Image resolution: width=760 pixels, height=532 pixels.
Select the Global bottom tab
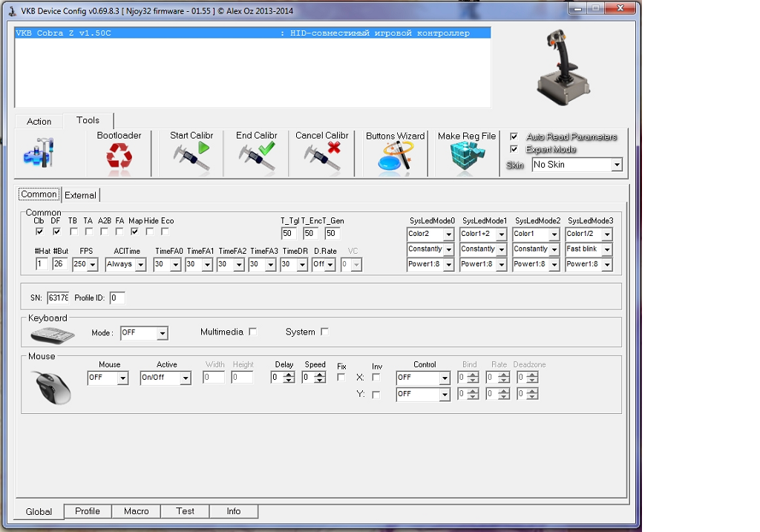[x=39, y=512]
